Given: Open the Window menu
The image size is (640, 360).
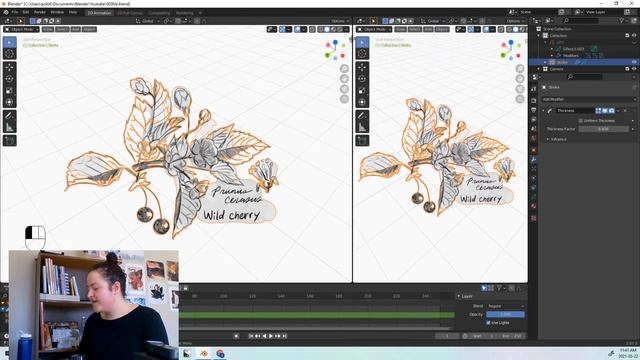Looking at the screenshot, I should coord(57,12).
